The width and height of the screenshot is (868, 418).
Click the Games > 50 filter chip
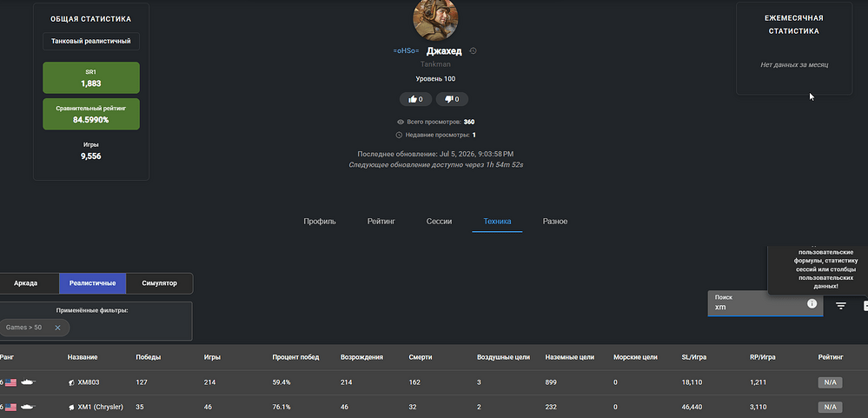34,328
